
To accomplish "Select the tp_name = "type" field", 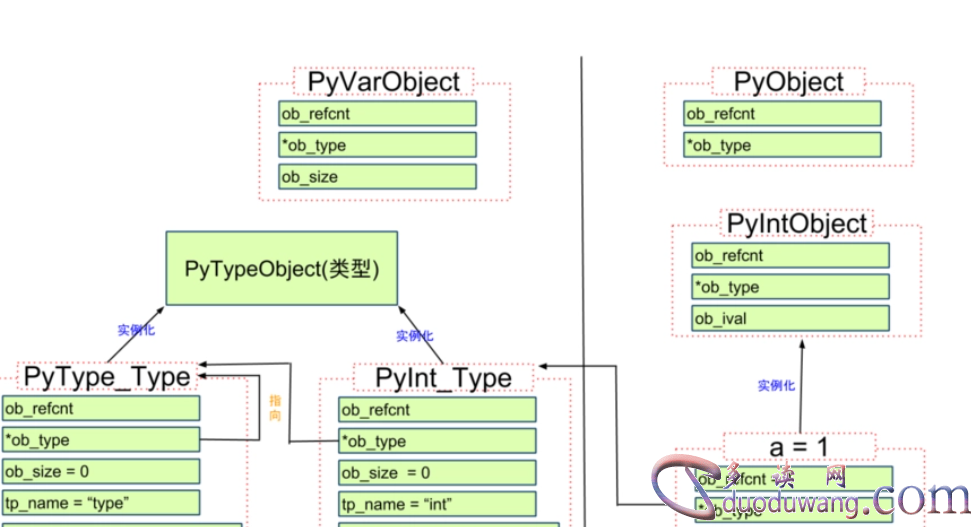I will pos(101,503).
